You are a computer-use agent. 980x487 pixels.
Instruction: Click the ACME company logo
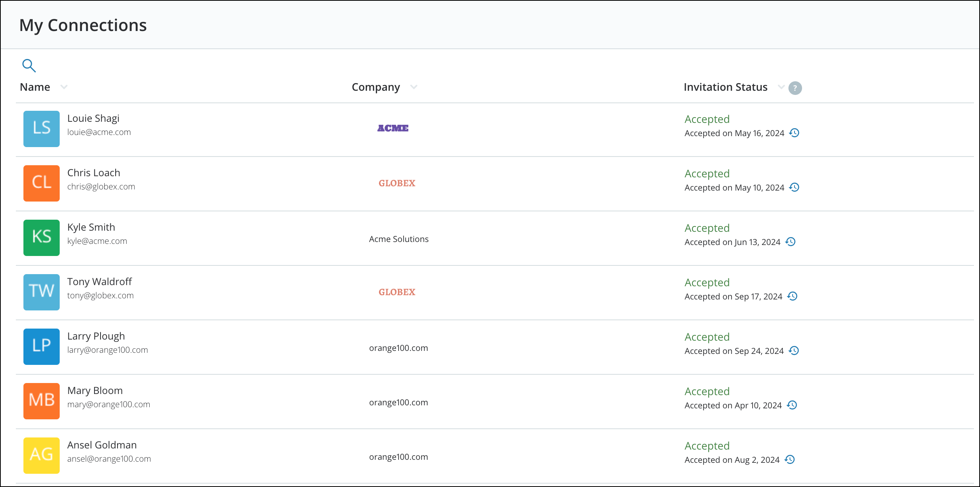tap(393, 128)
